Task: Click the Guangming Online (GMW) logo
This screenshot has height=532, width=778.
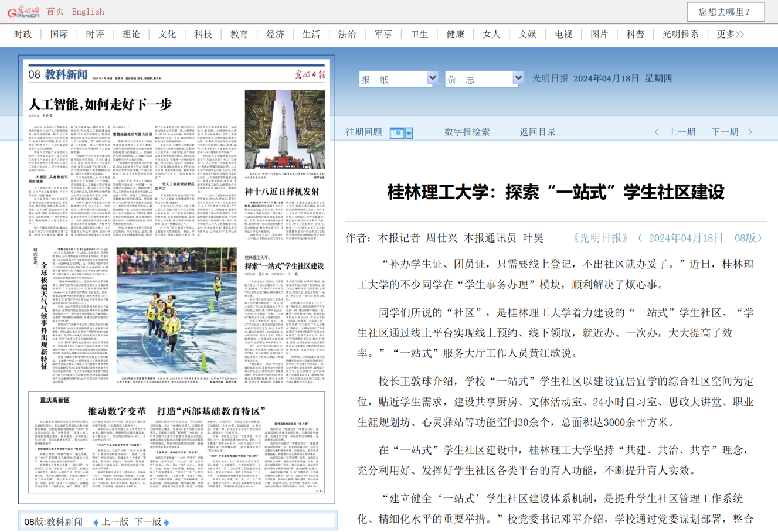Action: (x=23, y=11)
